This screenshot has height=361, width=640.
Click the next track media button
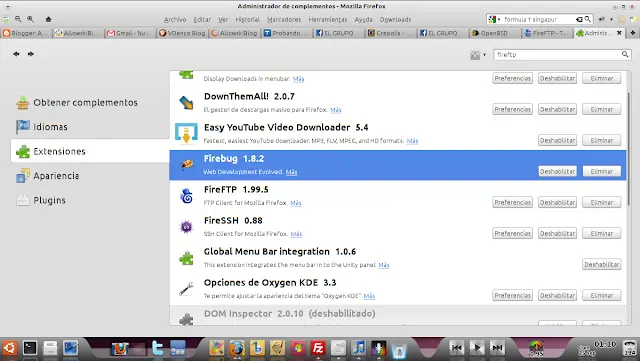click(x=497, y=348)
